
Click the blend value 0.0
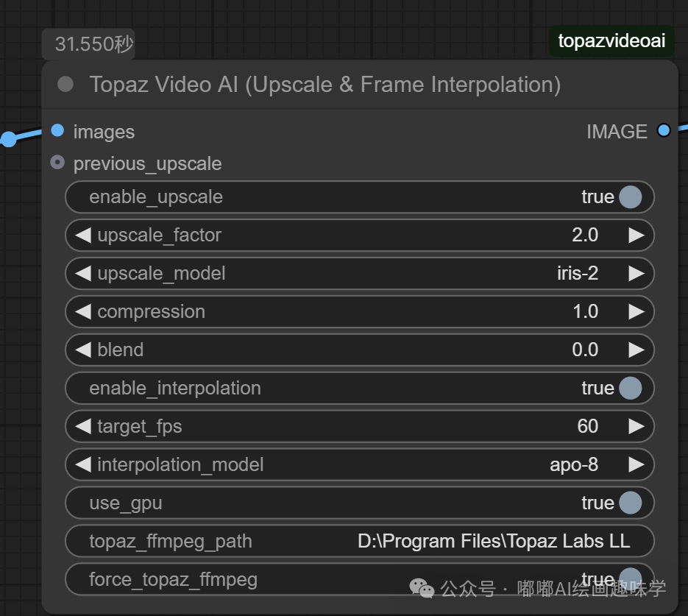point(585,350)
